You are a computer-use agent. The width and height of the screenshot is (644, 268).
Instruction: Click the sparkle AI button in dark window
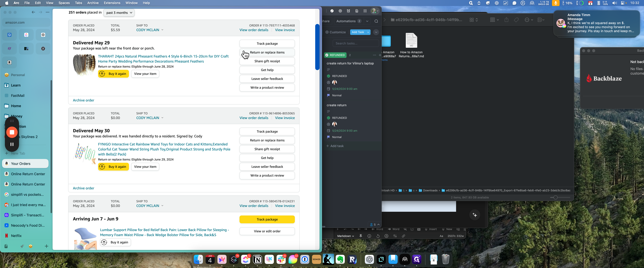[x=474, y=215]
